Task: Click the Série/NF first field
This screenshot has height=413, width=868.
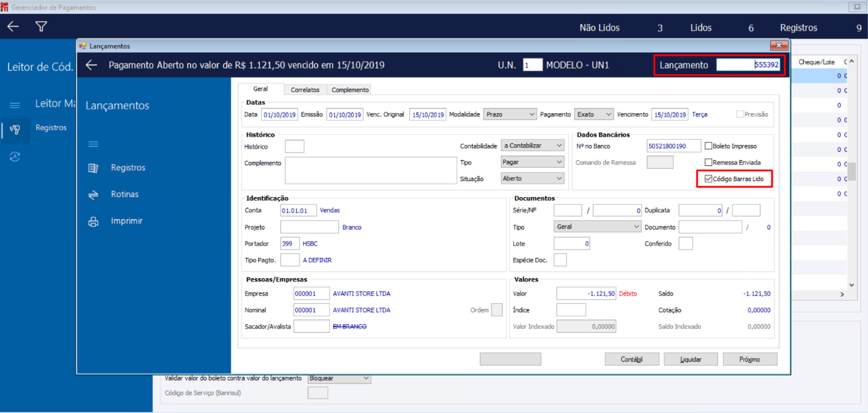Action: click(568, 210)
